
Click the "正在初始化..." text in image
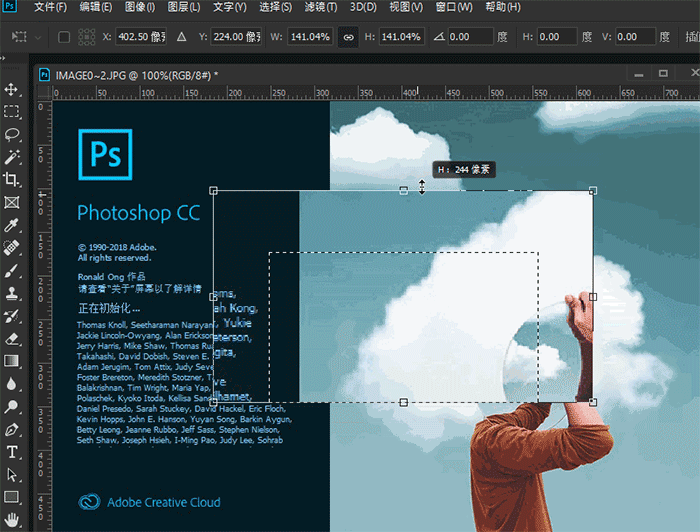[x=109, y=308]
